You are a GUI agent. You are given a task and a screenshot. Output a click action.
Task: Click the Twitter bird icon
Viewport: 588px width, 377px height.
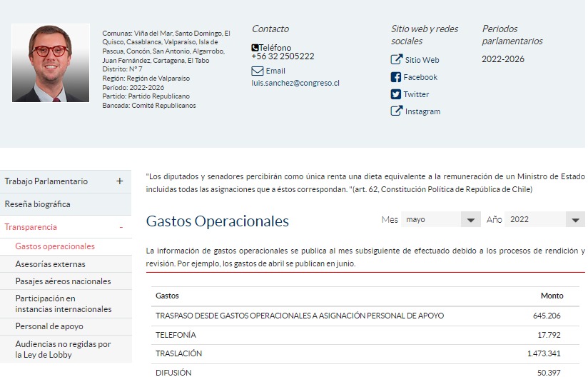tap(396, 94)
